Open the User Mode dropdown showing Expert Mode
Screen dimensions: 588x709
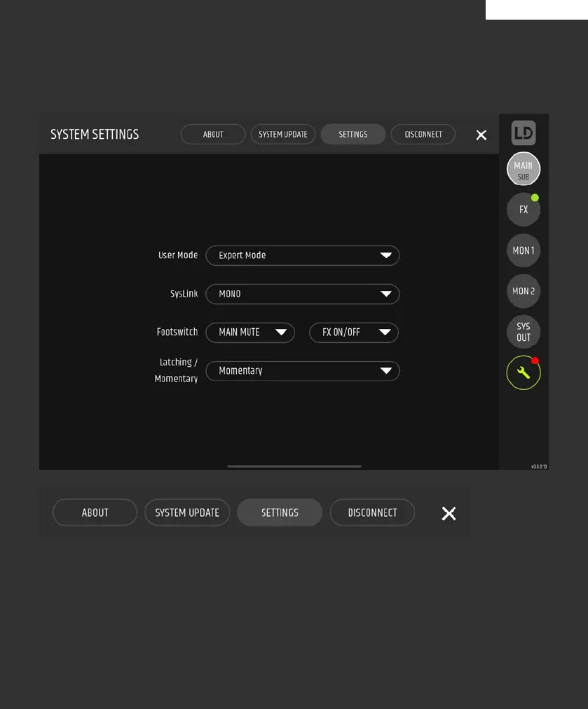[x=302, y=255]
